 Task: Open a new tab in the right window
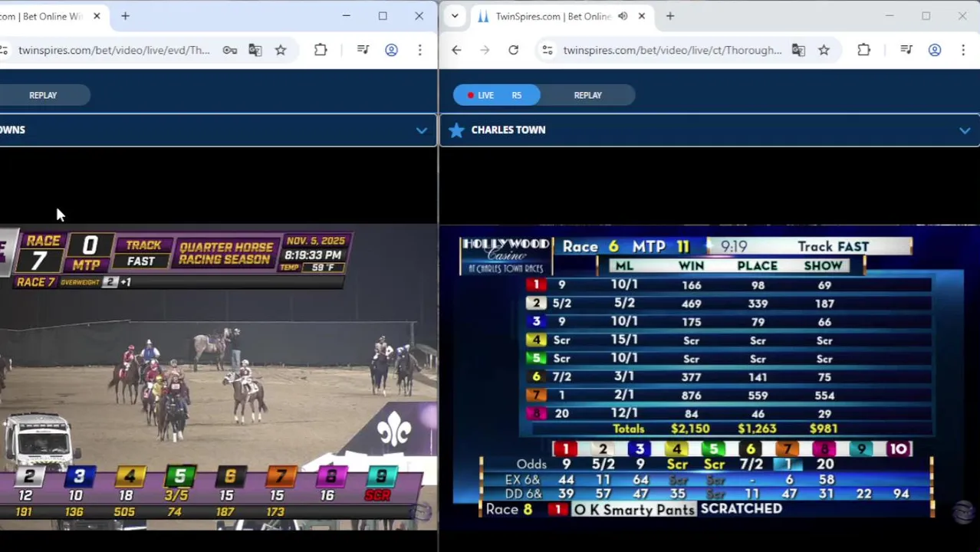coord(670,16)
